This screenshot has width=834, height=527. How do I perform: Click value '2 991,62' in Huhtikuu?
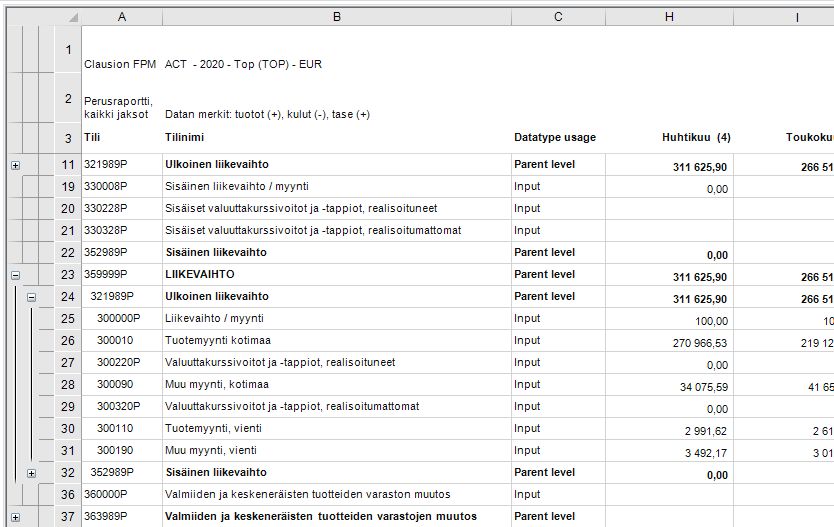[x=669, y=429]
